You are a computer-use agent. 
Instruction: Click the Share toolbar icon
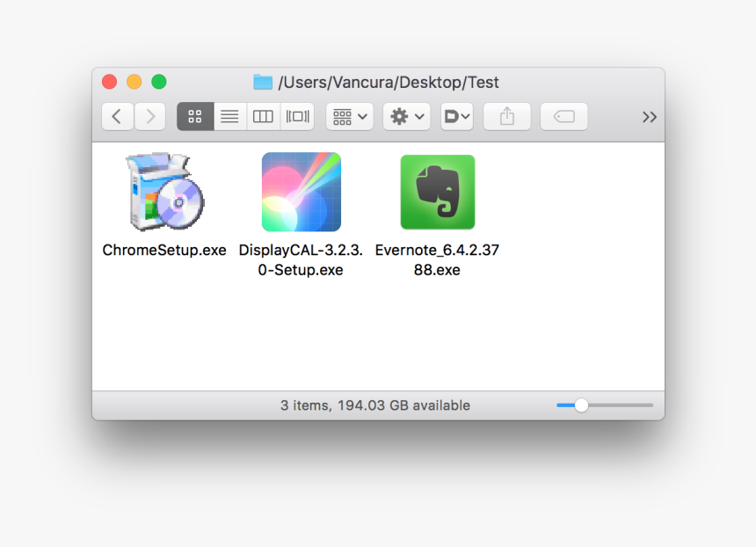[506, 116]
